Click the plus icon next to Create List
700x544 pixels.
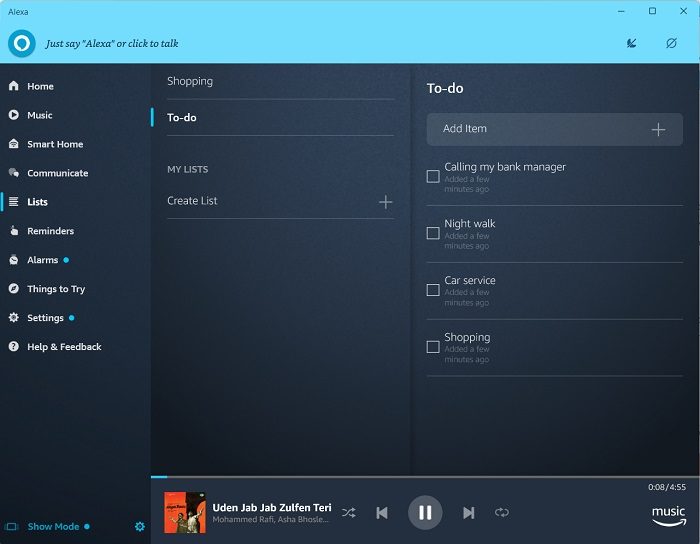pos(385,202)
